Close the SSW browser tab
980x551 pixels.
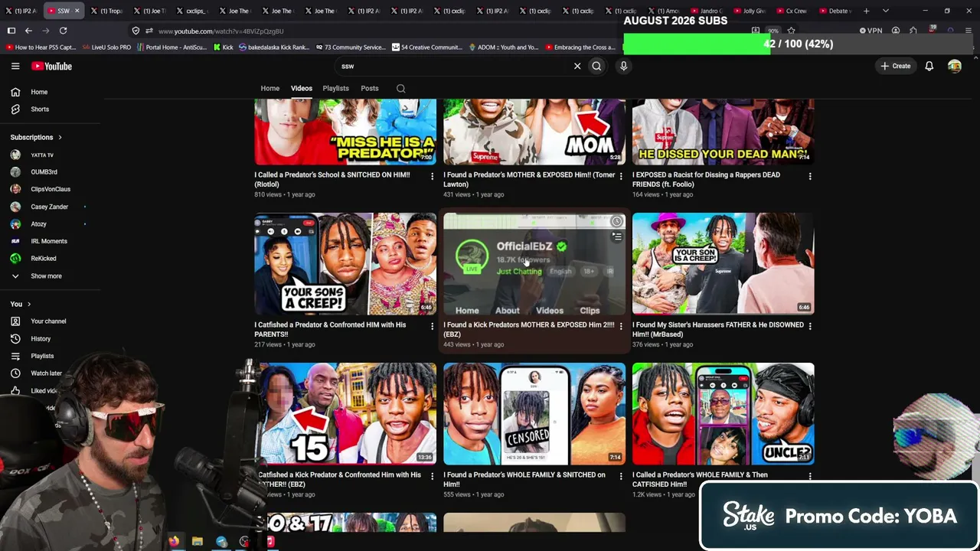(77, 11)
